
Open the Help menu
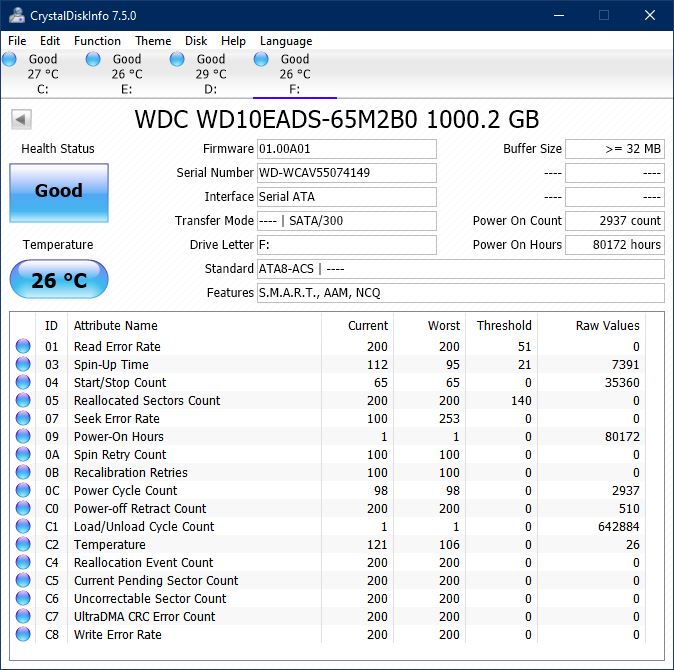233,41
